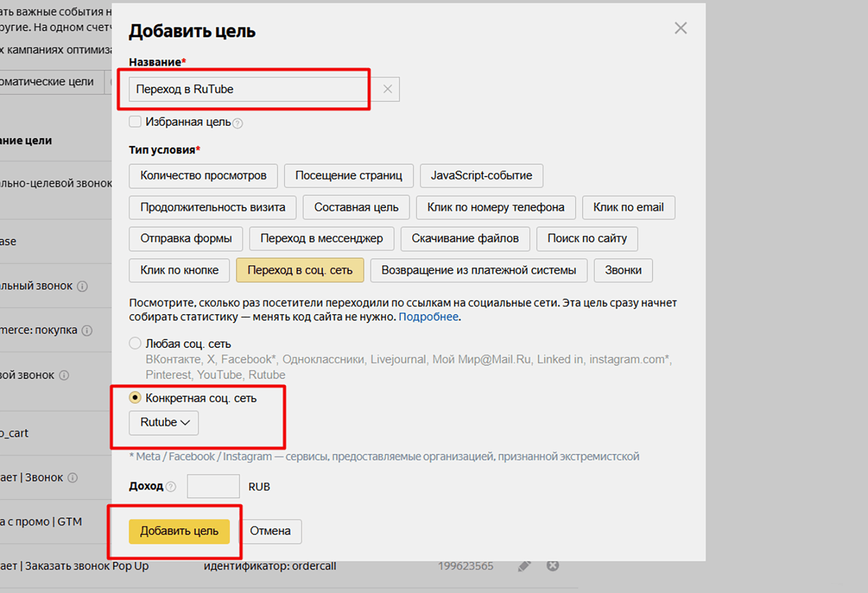
Task: Delete the ordercall goal with cross icon
Action: click(x=553, y=565)
